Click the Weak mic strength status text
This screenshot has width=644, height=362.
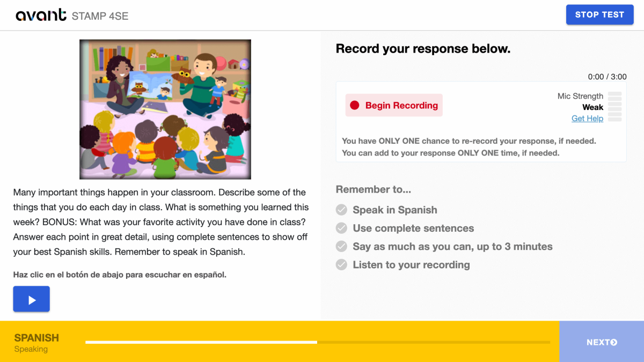click(592, 107)
